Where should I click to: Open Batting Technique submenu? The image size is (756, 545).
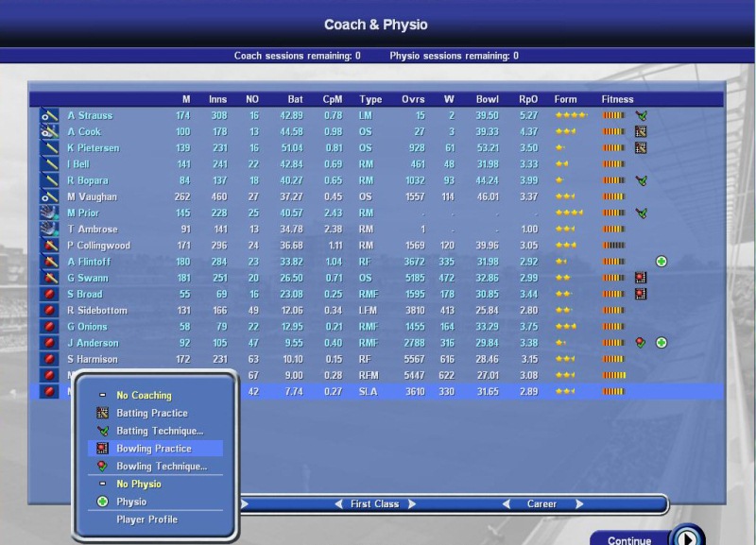pyautogui.click(x=159, y=431)
